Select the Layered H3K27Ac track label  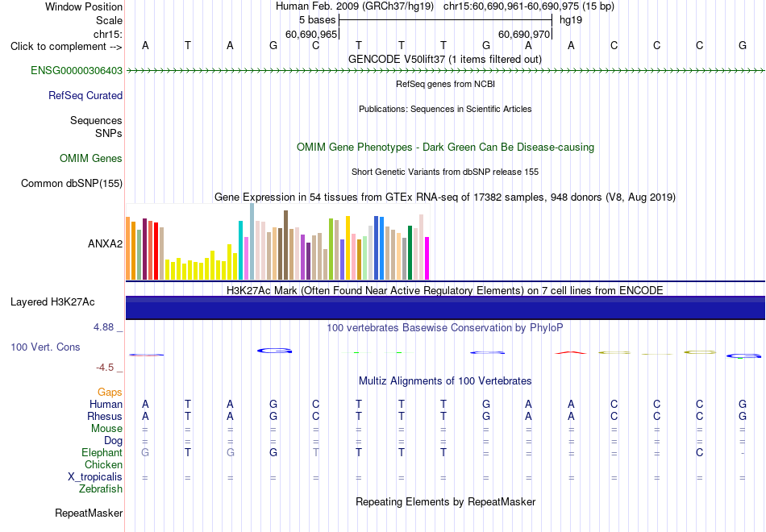[x=52, y=302]
